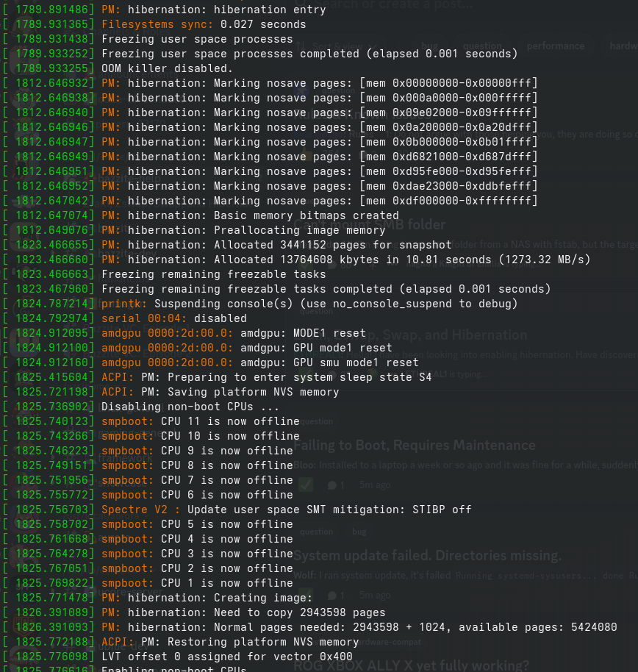Viewport: 638px width, 672px height.
Task: Filter posts by the performance tag
Action: 556,46
